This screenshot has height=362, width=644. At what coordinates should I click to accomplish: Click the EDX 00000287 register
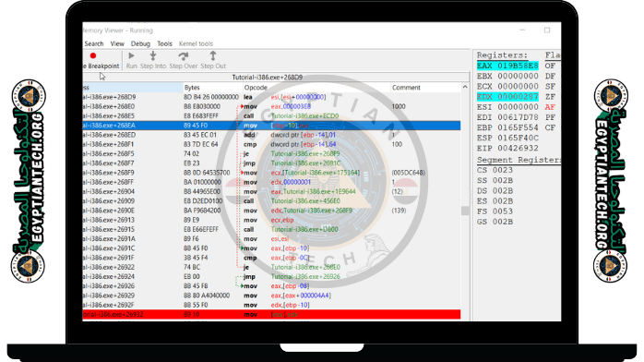pyautogui.click(x=507, y=97)
